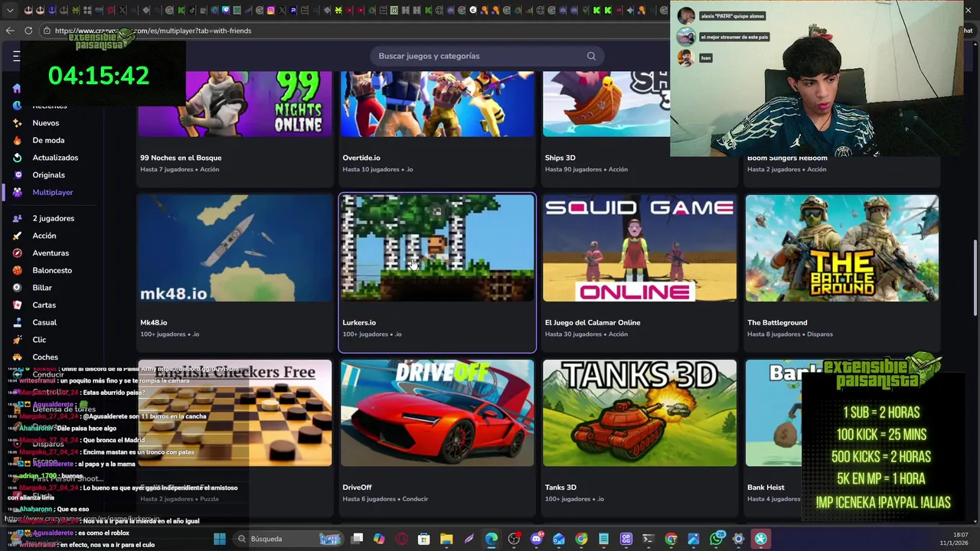Click the "Clic" sidebar label
This screenshot has height=551, width=980.
coord(39,340)
